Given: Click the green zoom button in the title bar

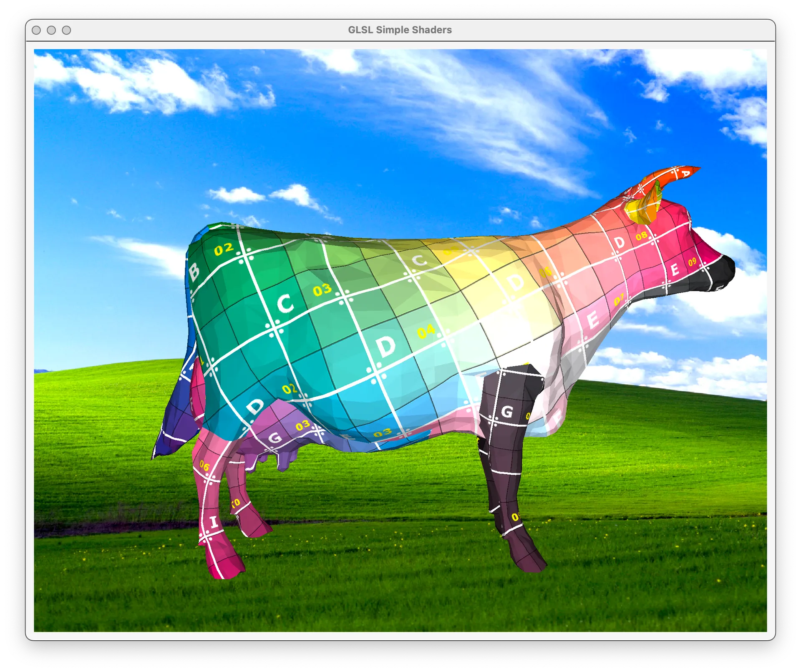Looking at the screenshot, I should [67, 30].
